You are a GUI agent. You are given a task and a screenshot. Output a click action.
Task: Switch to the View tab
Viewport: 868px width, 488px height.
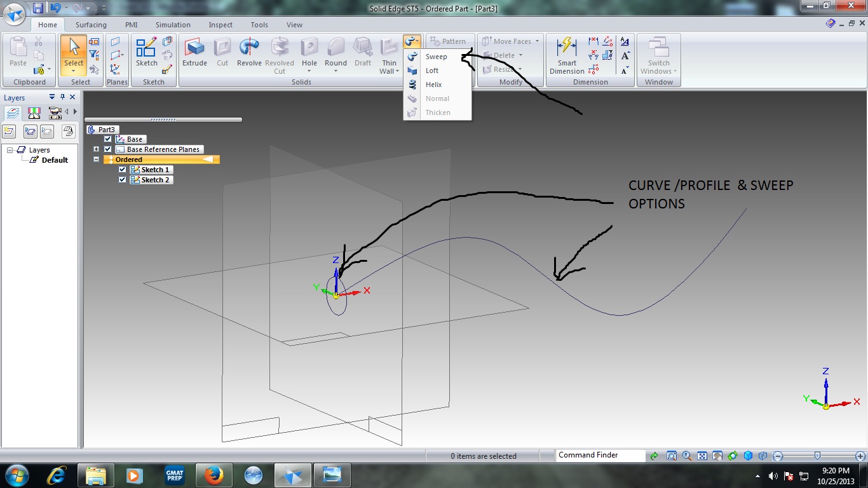tap(294, 25)
